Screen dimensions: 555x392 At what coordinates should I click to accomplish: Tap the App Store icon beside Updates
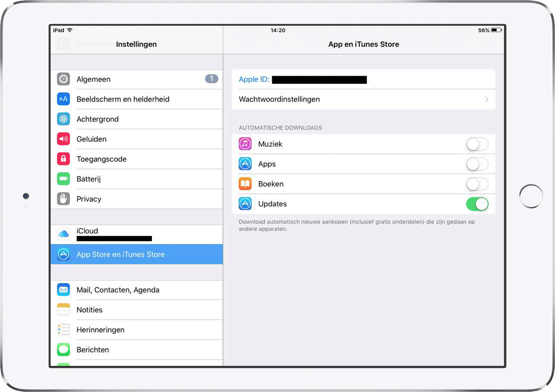click(245, 204)
